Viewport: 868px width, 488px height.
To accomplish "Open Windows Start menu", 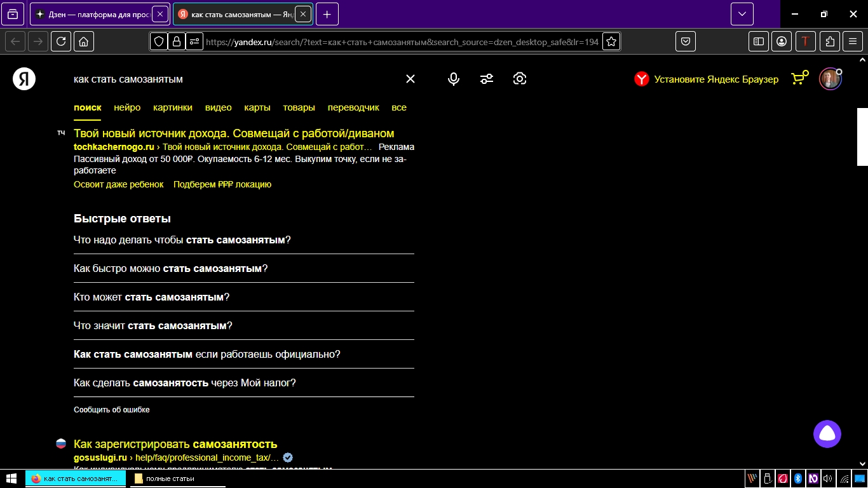I will click(11, 478).
